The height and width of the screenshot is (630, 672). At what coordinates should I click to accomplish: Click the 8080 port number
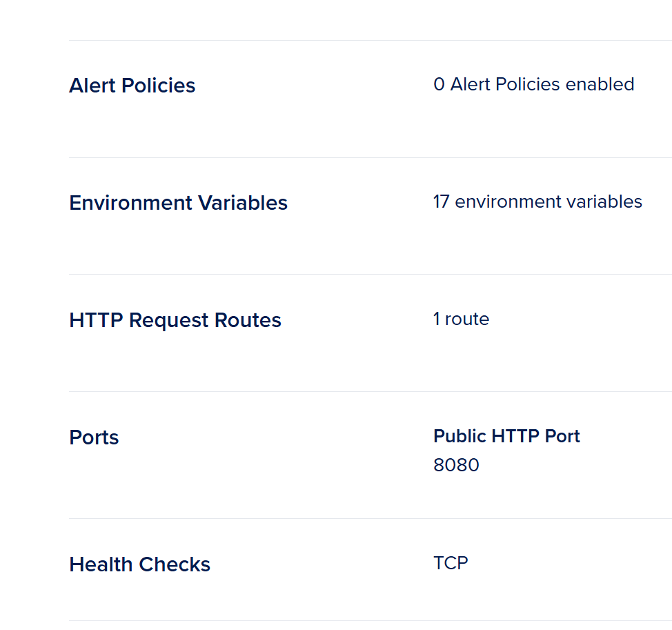point(456,465)
